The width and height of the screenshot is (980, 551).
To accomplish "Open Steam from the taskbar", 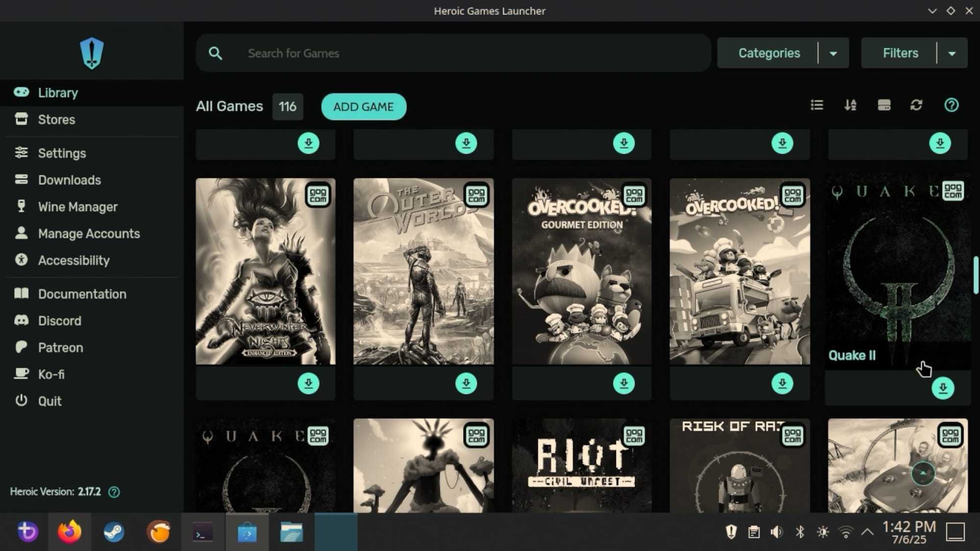I will [x=114, y=532].
